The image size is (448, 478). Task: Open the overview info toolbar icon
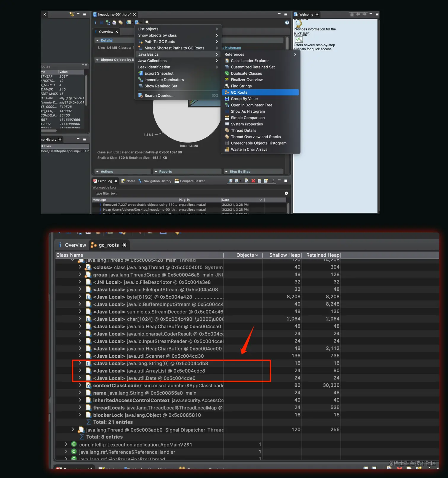point(95,23)
